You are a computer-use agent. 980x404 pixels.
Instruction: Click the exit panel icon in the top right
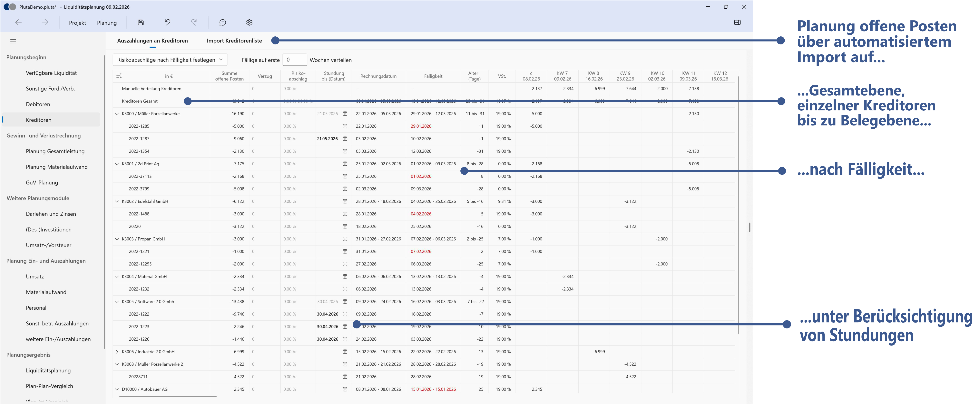click(x=737, y=23)
